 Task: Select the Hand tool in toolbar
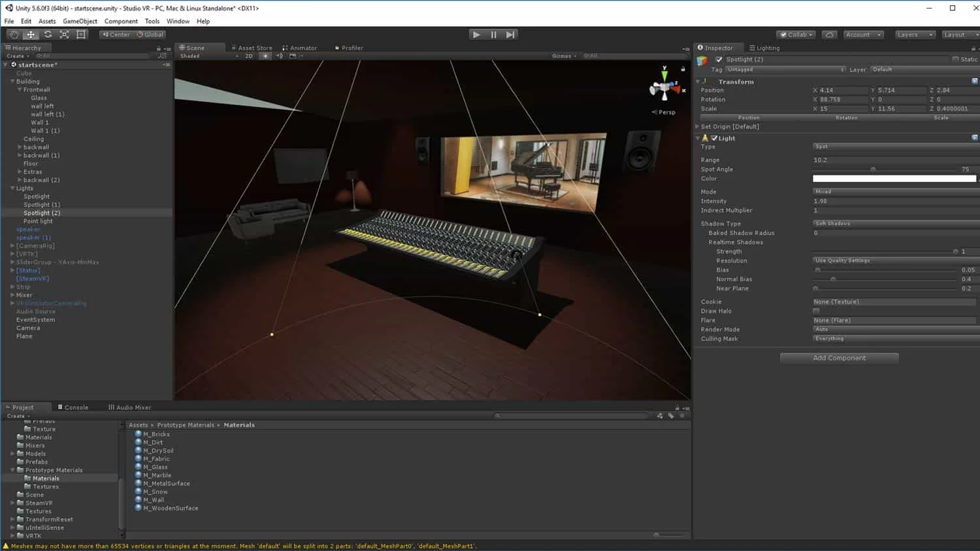pos(14,35)
